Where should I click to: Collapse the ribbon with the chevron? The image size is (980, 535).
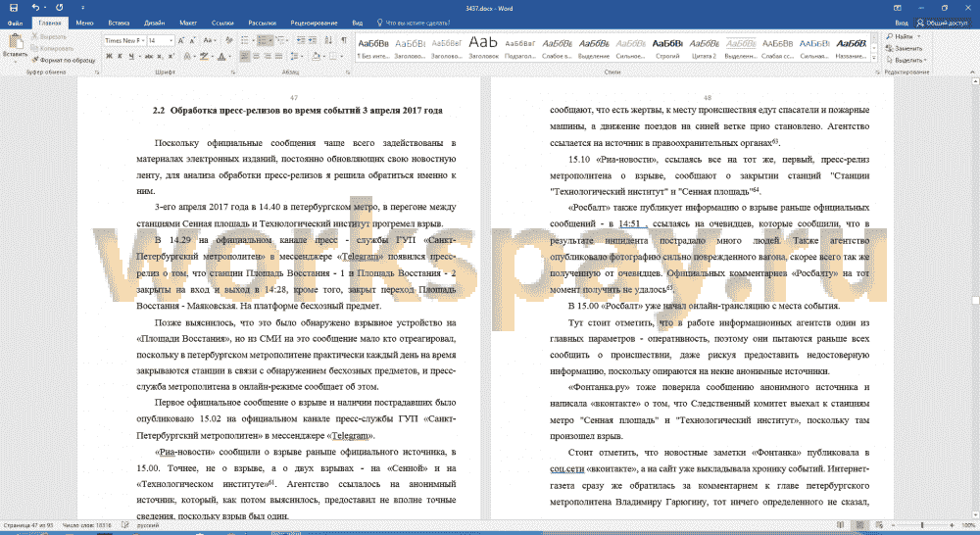pos(972,73)
